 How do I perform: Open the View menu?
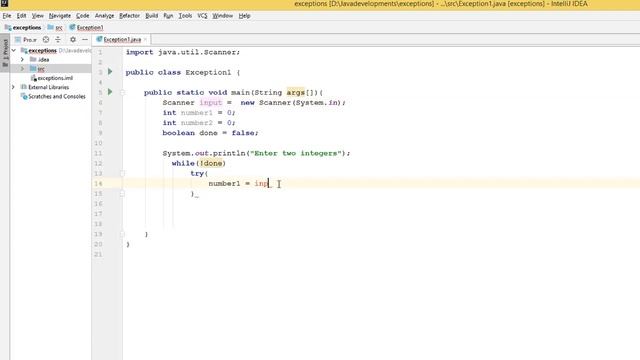click(x=38, y=16)
